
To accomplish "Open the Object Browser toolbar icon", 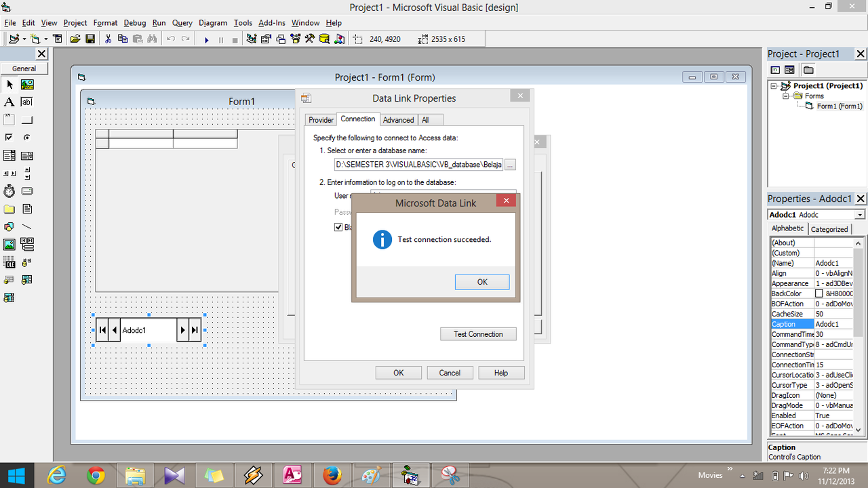I will [x=296, y=39].
